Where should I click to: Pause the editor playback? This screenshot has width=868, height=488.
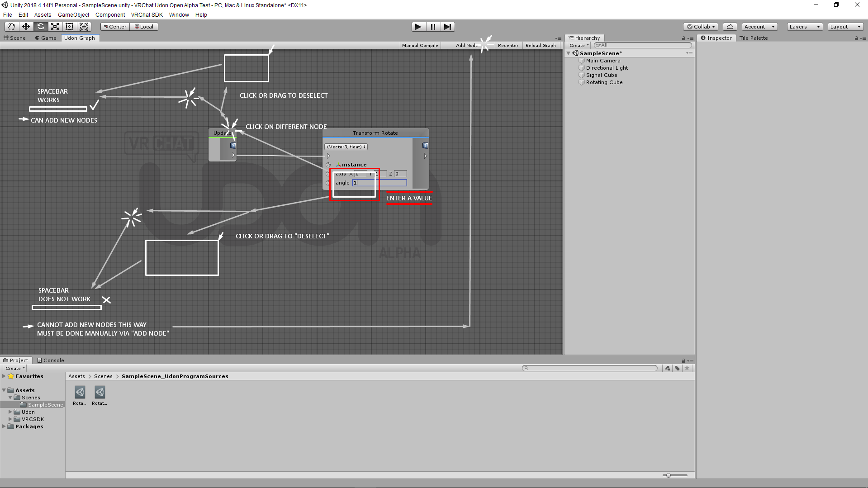(433, 27)
